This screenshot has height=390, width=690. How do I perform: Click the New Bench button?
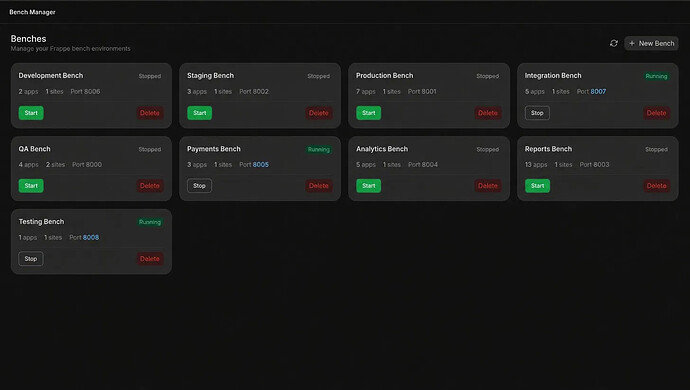pos(651,43)
